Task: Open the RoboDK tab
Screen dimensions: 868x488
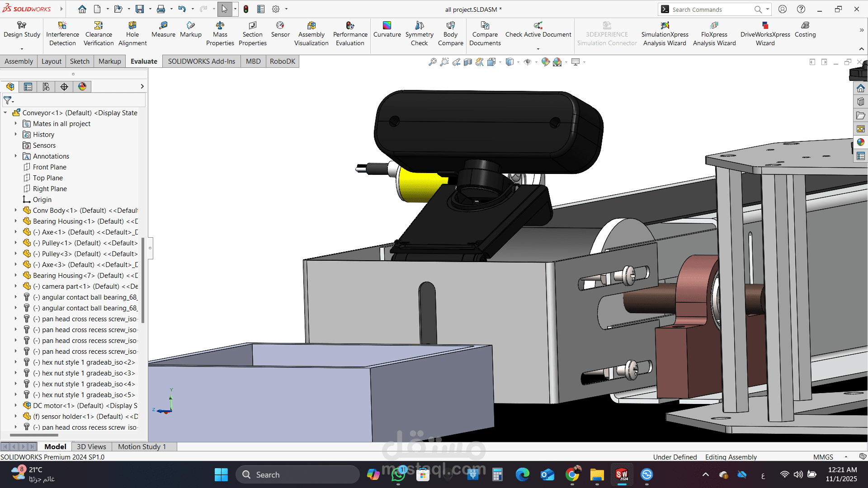Action: click(x=283, y=61)
